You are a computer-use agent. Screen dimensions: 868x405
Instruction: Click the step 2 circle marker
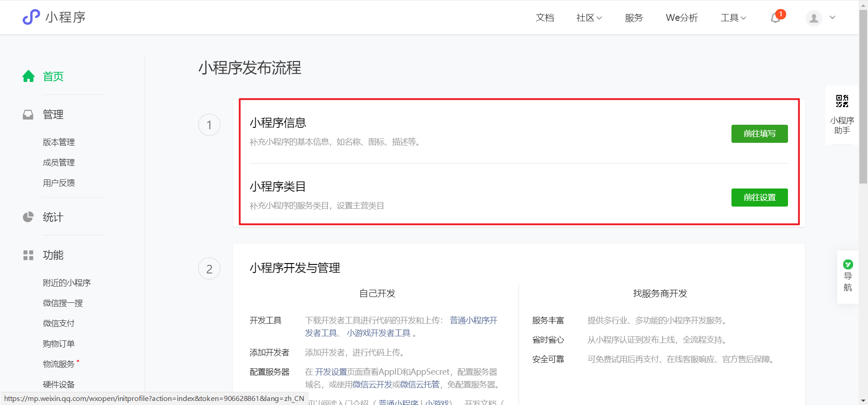coord(209,269)
